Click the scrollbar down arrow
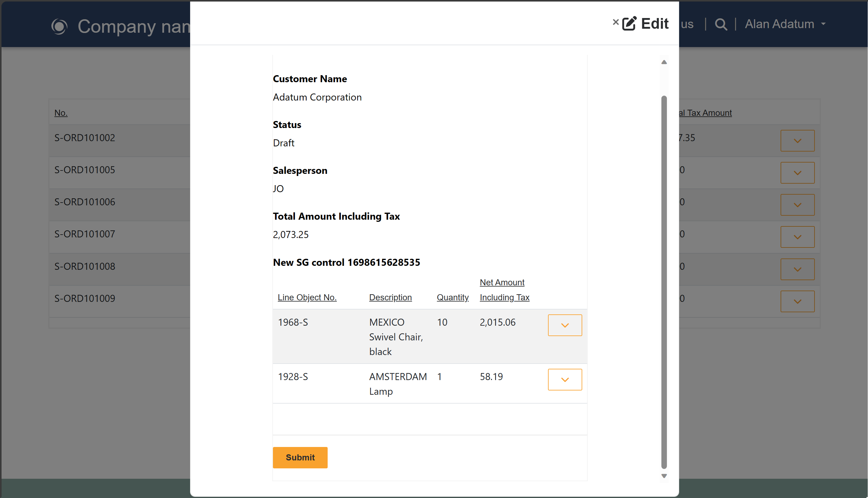Image resolution: width=868 pixels, height=498 pixels. 664,475
